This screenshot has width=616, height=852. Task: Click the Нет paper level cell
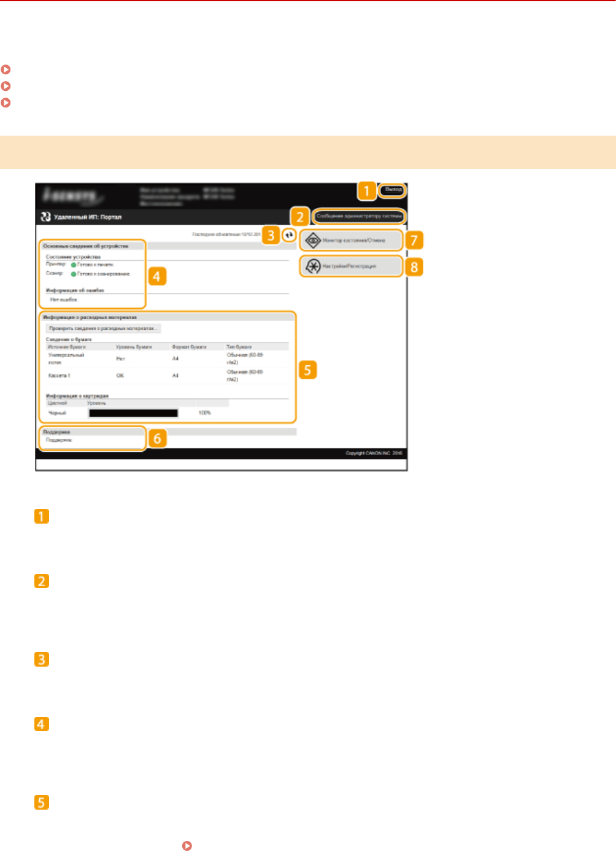[x=120, y=358]
